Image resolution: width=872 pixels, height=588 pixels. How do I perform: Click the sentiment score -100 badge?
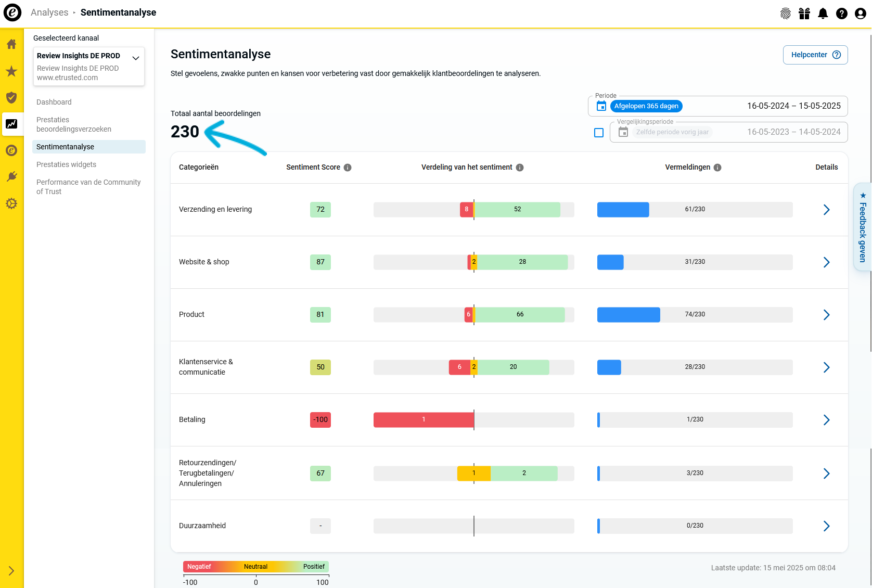[x=320, y=420]
